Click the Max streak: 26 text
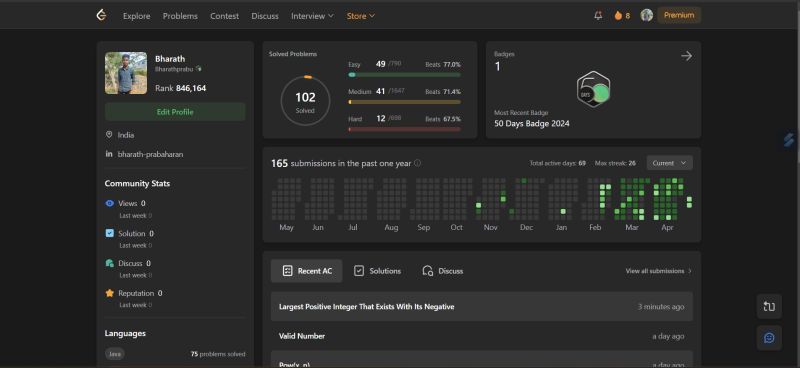 [615, 163]
